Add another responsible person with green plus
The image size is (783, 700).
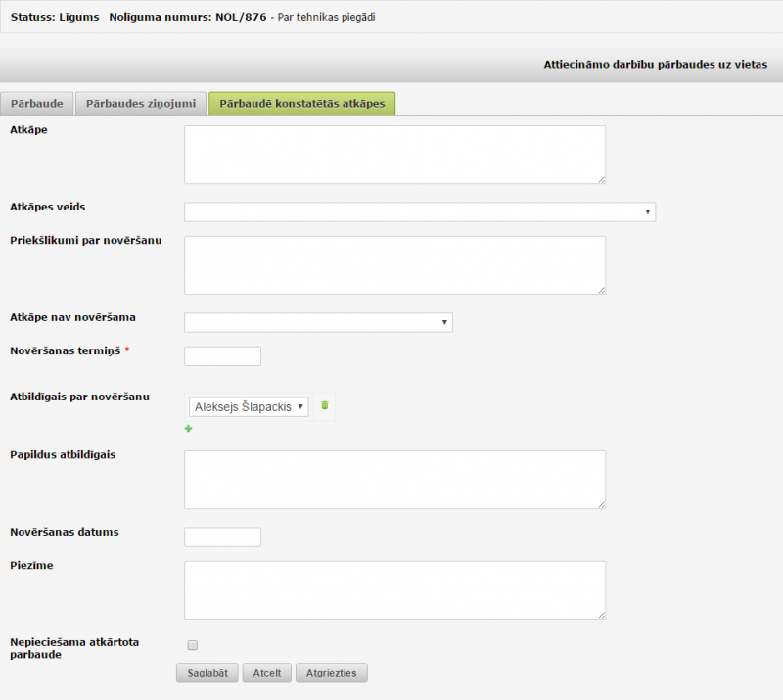(x=188, y=428)
